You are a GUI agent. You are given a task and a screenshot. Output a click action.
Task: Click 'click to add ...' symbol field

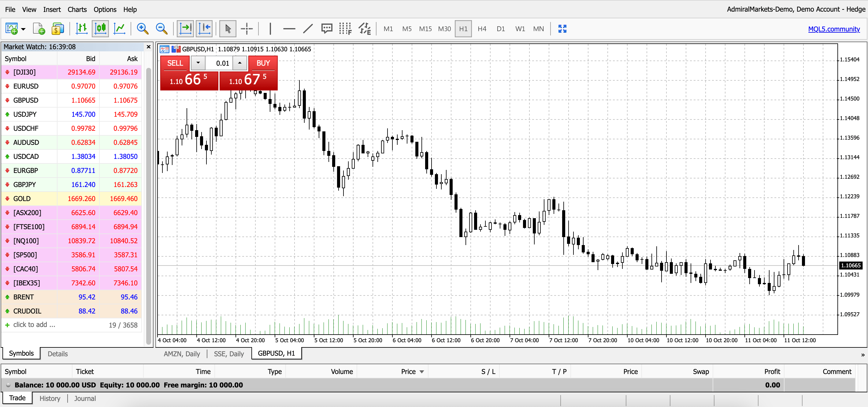(x=34, y=325)
